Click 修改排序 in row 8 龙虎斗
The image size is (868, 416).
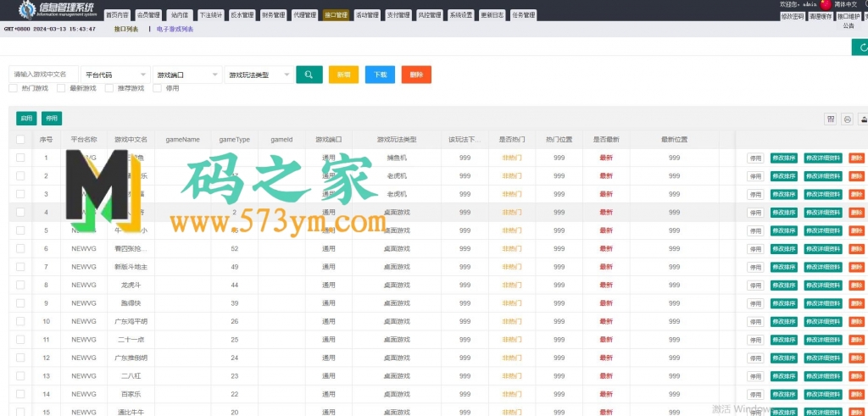tap(784, 286)
